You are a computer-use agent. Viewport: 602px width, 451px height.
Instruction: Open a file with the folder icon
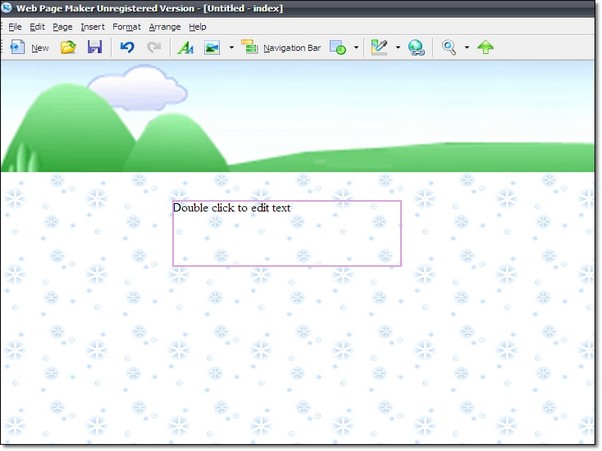[x=68, y=47]
